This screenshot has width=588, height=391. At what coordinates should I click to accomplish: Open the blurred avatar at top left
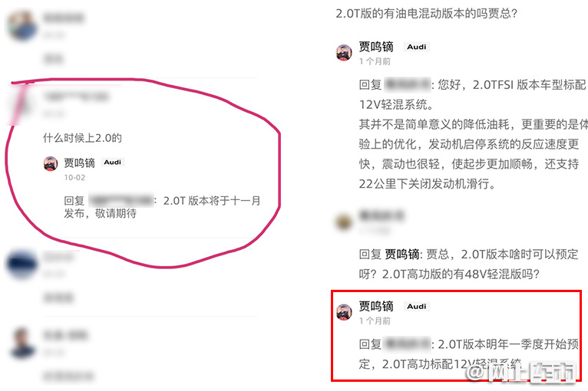[x=22, y=25]
